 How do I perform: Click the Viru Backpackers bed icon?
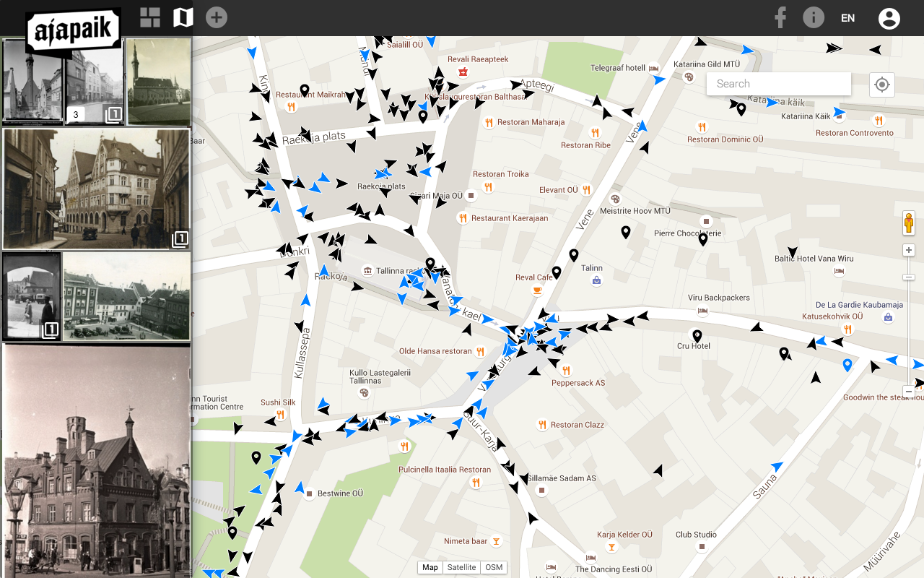coord(702,311)
